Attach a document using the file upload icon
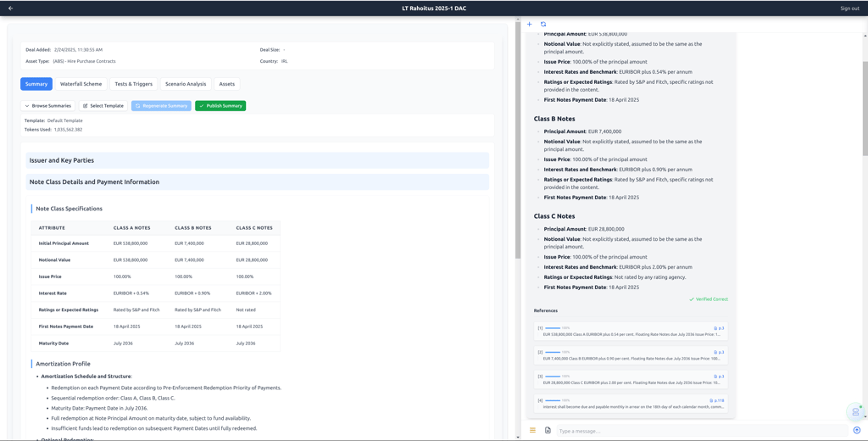The width and height of the screenshot is (868, 441). click(x=548, y=430)
